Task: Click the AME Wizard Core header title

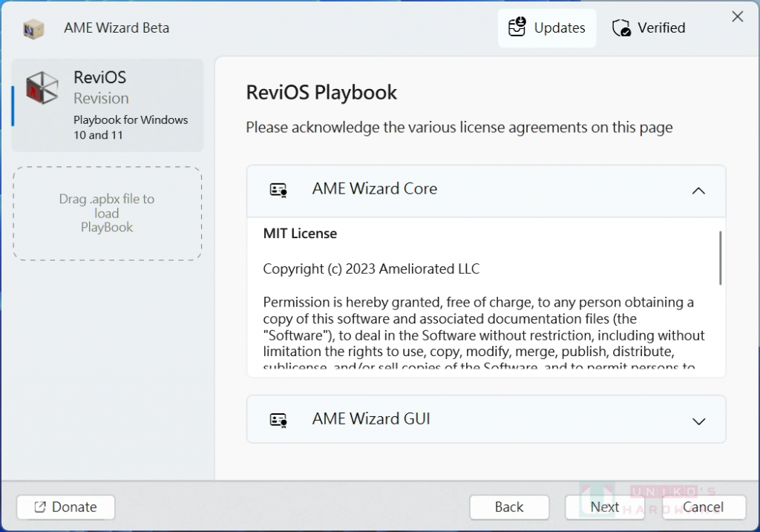Action: [x=374, y=188]
